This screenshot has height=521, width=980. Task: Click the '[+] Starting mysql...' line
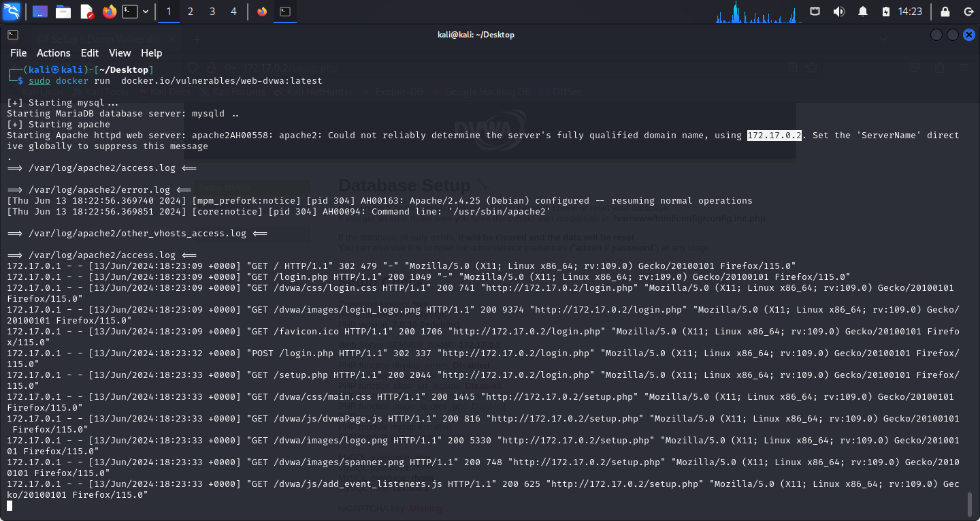point(63,102)
